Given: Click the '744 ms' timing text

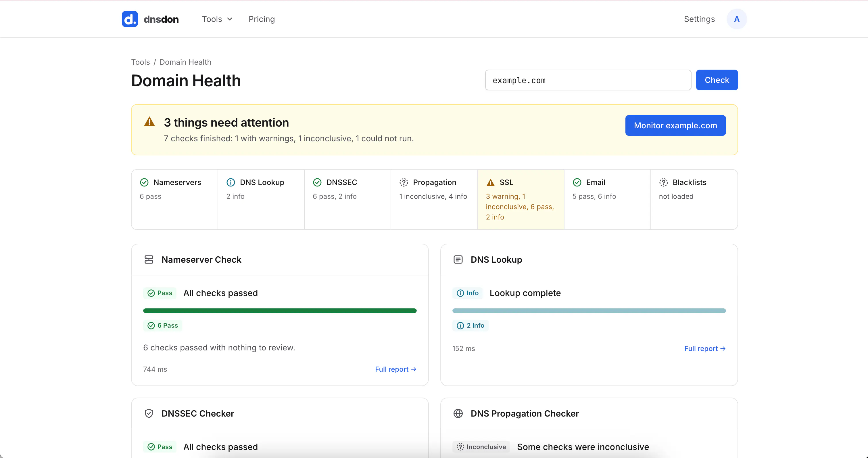Looking at the screenshot, I should [x=155, y=369].
